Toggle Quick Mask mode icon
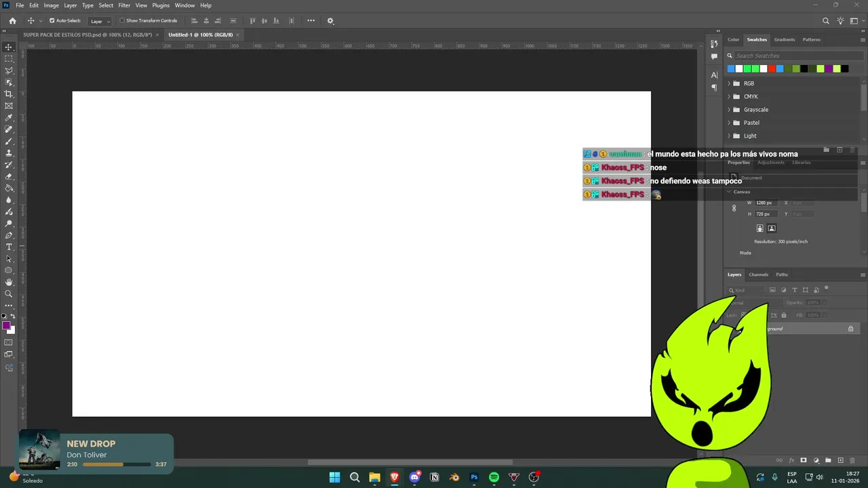 pyautogui.click(x=9, y=343)
